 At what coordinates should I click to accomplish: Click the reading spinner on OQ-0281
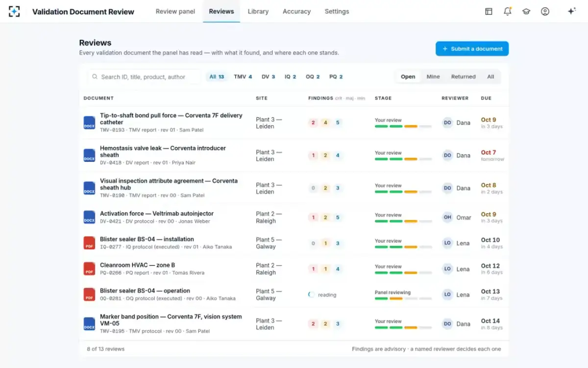312,295
